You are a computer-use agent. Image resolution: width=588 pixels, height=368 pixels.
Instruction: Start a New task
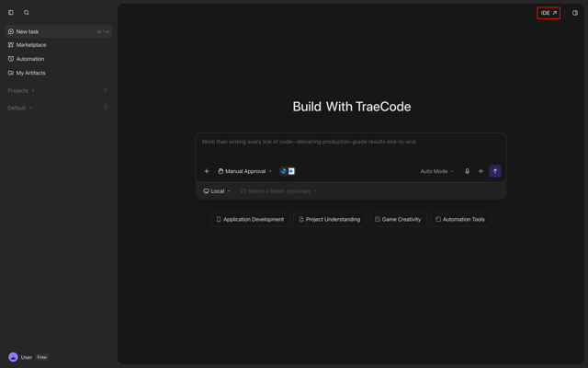(x=58, y=31)
